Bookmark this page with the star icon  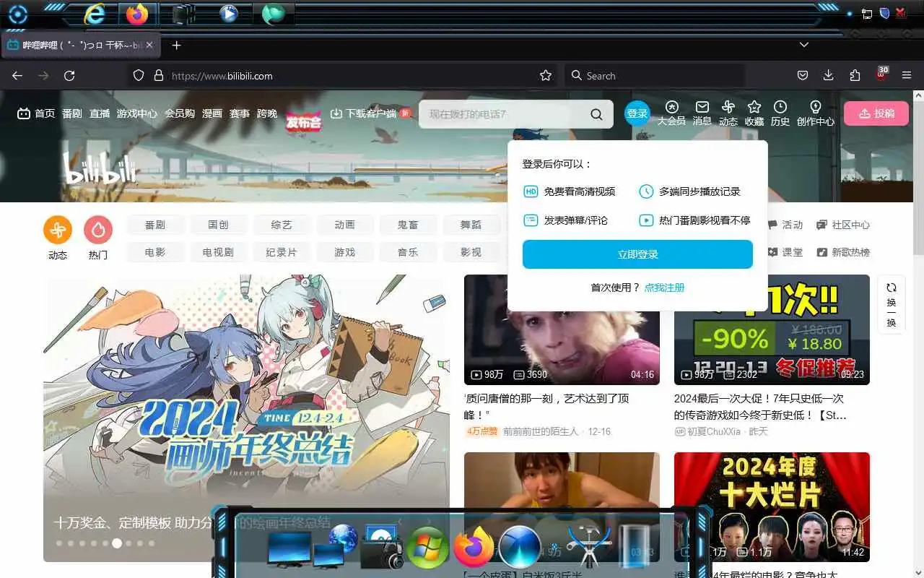tap(546, 76)
